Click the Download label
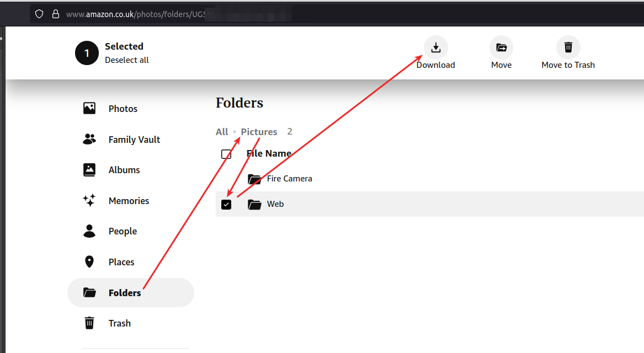The image size is (644, 353). point(436,65)
